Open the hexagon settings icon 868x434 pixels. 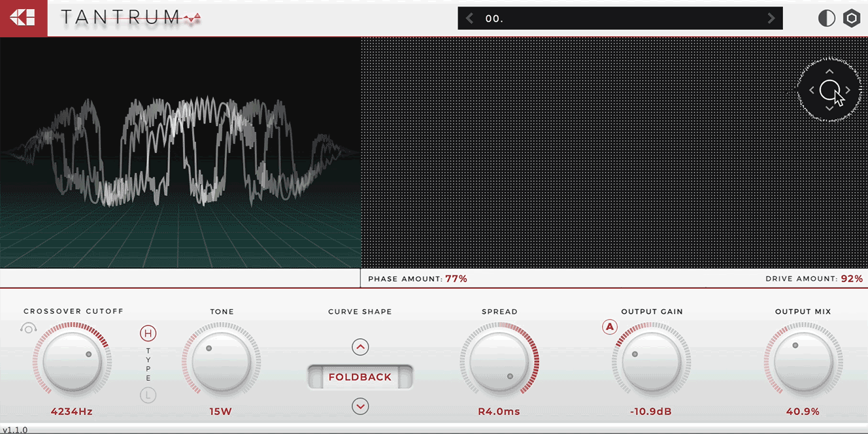point(851,18)
